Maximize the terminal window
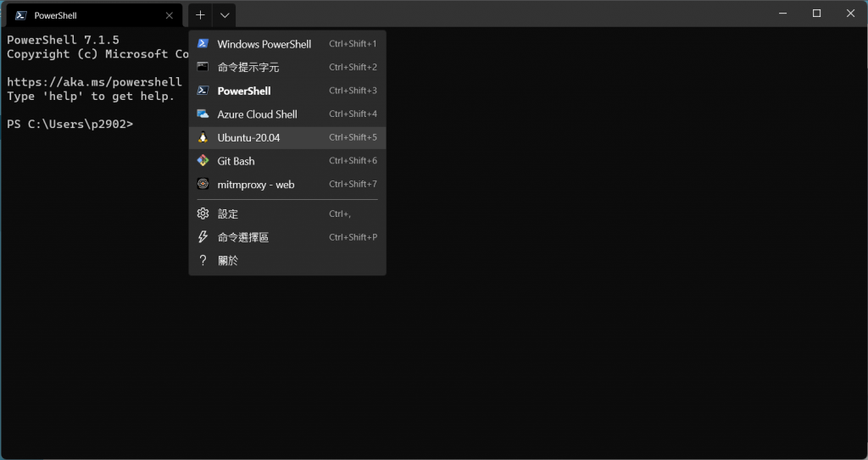The width and height of the screenshot is (868, 460). 816,14
